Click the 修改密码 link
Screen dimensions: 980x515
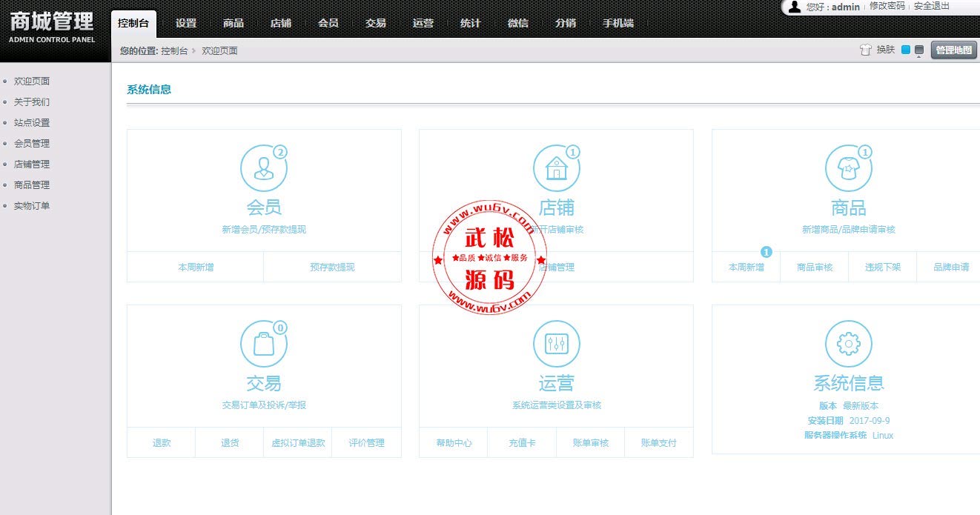(x=887, y=6)
